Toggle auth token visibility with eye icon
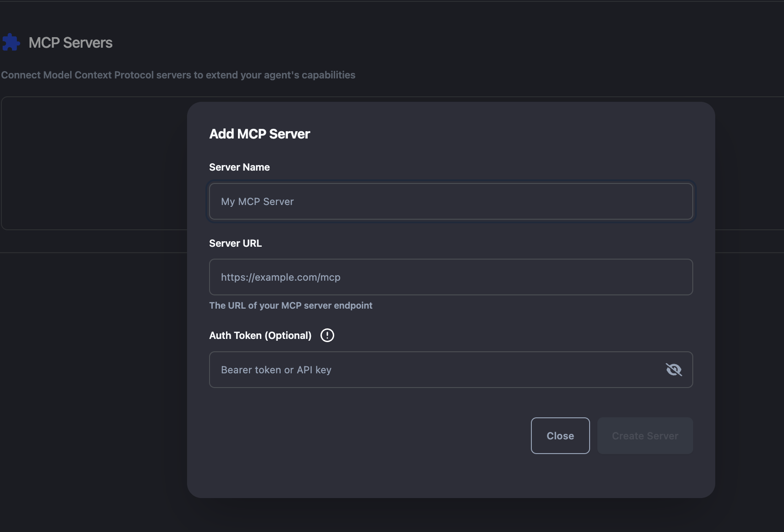Viewport: 784px width, 532px height. pos(674,370)
